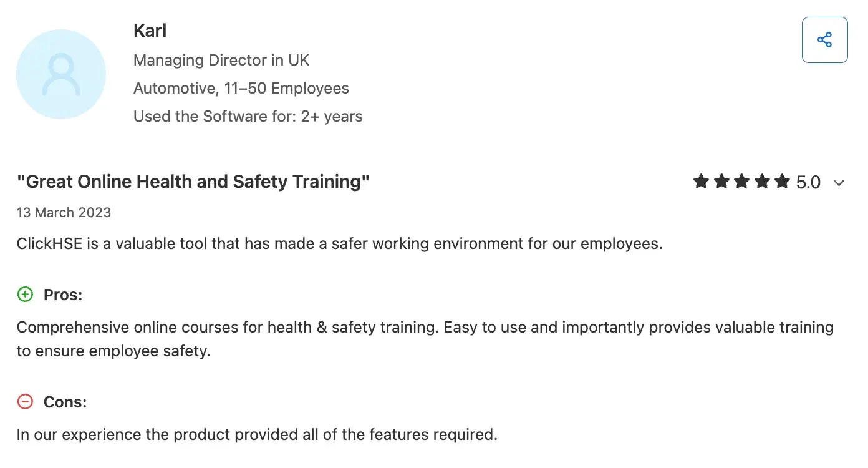Click "Used the Software for: 2+ years"
This screenshot has width=868, height=468.
pyautogui.click(x=248, y=116)
